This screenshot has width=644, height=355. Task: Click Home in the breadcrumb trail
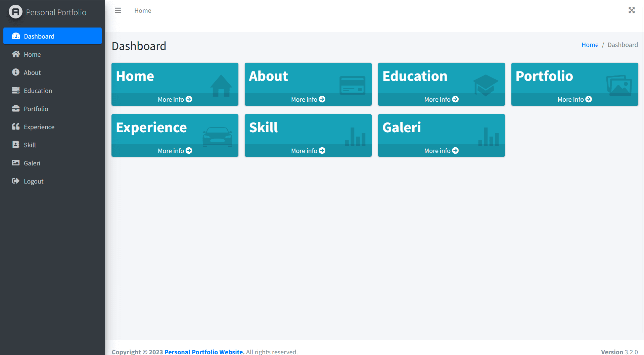point(590,44)
